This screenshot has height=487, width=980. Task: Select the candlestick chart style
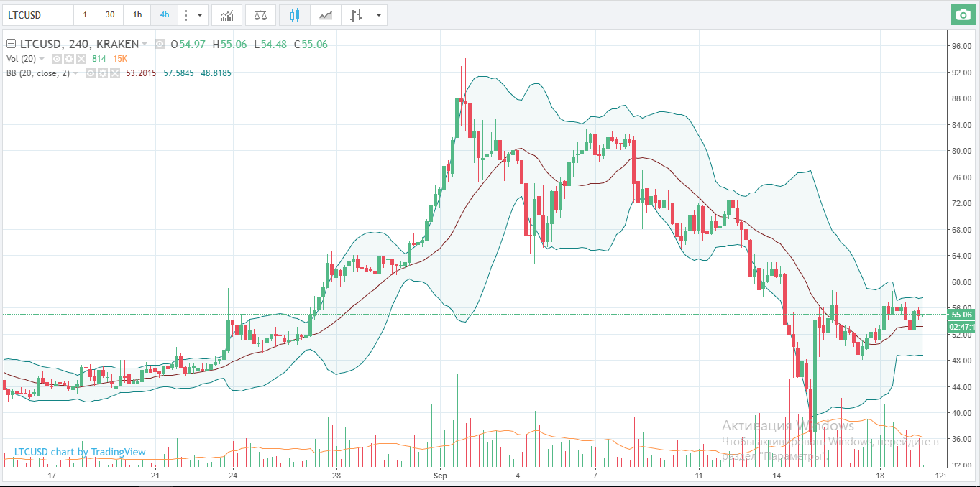(x=293, y=15)
